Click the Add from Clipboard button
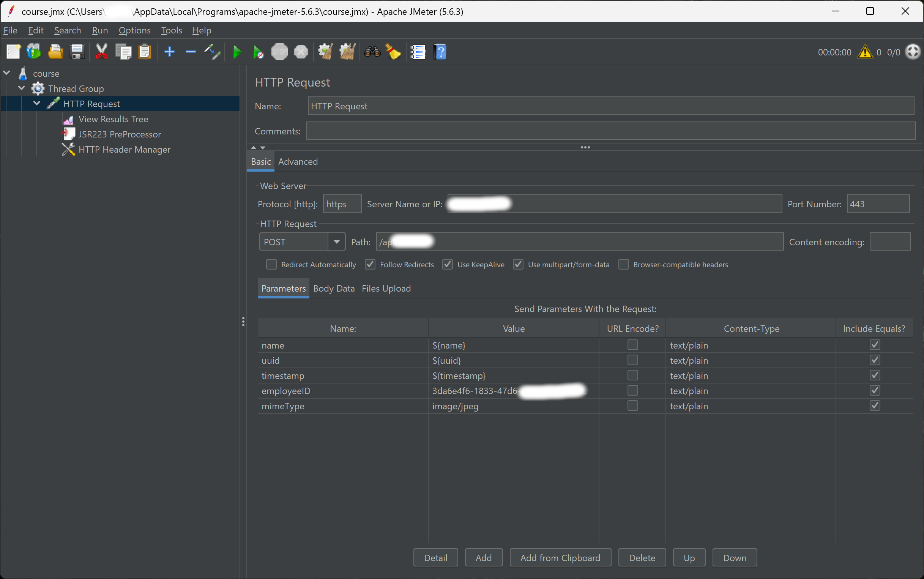924x579 pixels. tap(560, 558)
